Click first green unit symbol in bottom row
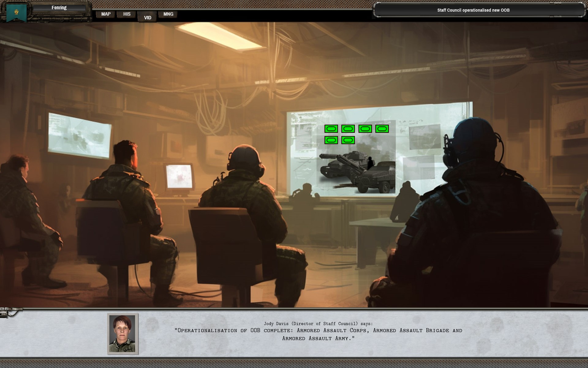Image resolution: width=588 pixels, height=368 pixels. point(331,140)
